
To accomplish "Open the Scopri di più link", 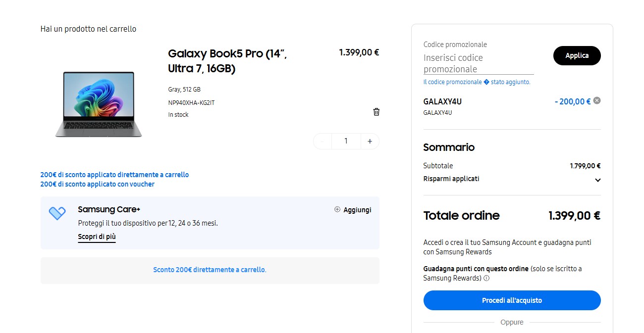I will [x=97, y=237].
